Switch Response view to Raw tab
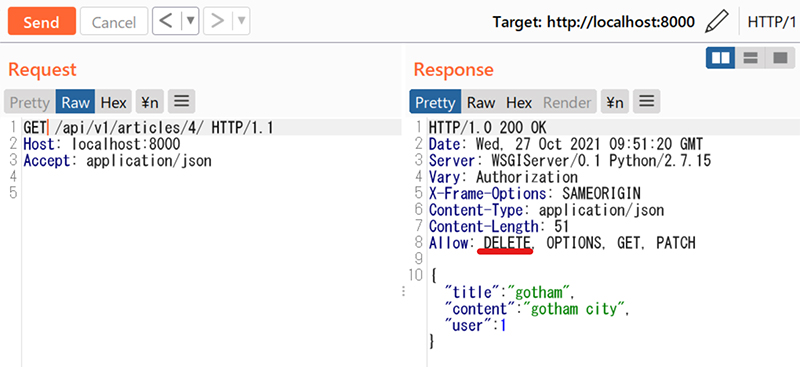800x367 pixels. point(481,102)
